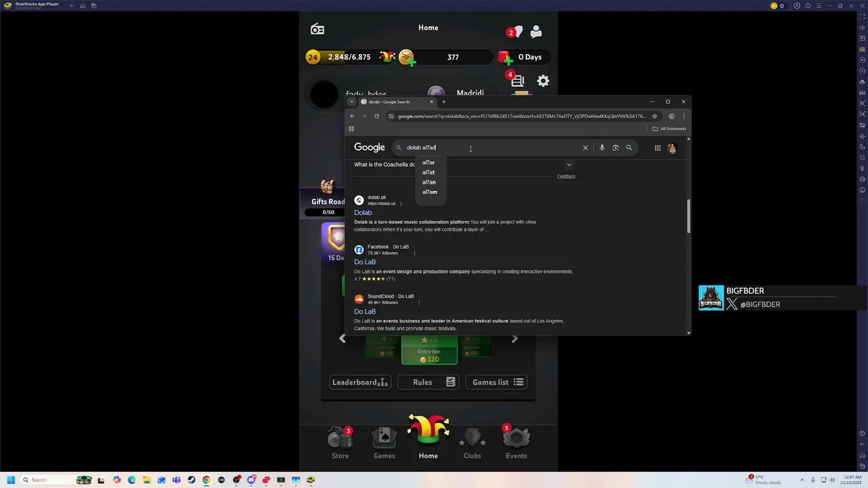Open Google account avatar
The height and width of the screenshot is (488, 868).
point(671,148)
